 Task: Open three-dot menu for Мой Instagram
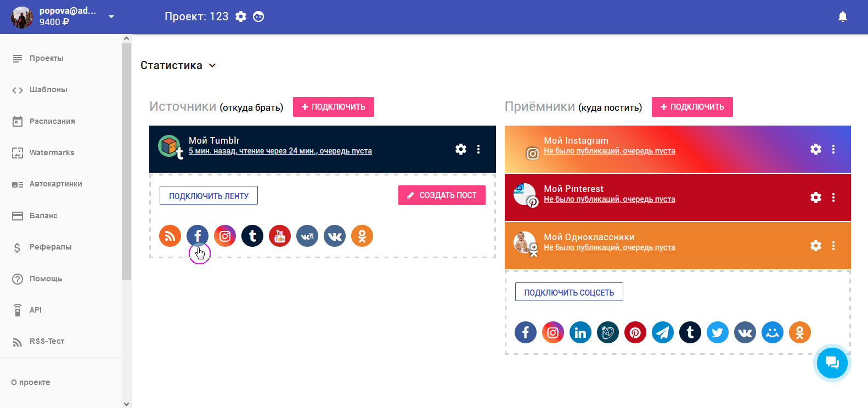833,149
